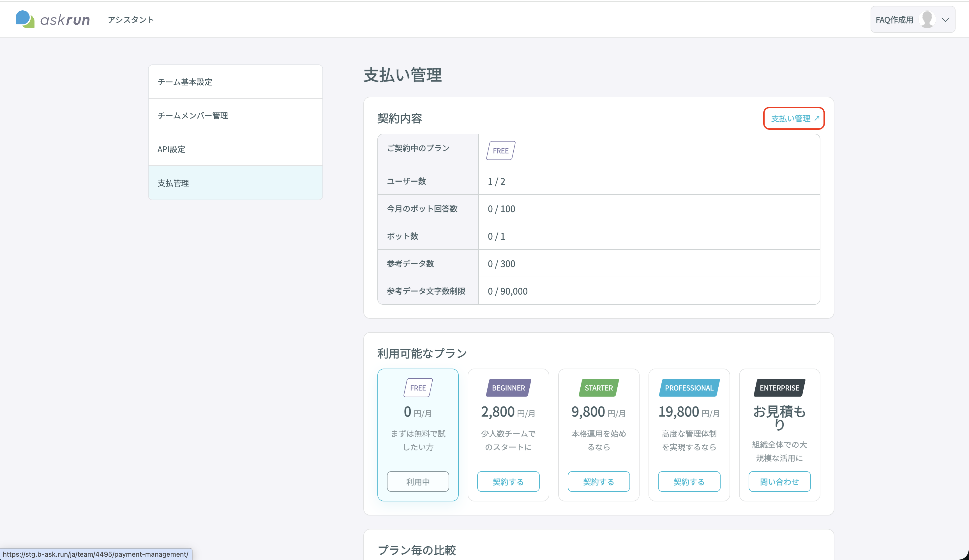Image resolution: width=969 pixels, height=560 pixels.
Task: Click 高度な管理体制を実現するなら description
Action: pyautogui.click(x=689, y=441)
